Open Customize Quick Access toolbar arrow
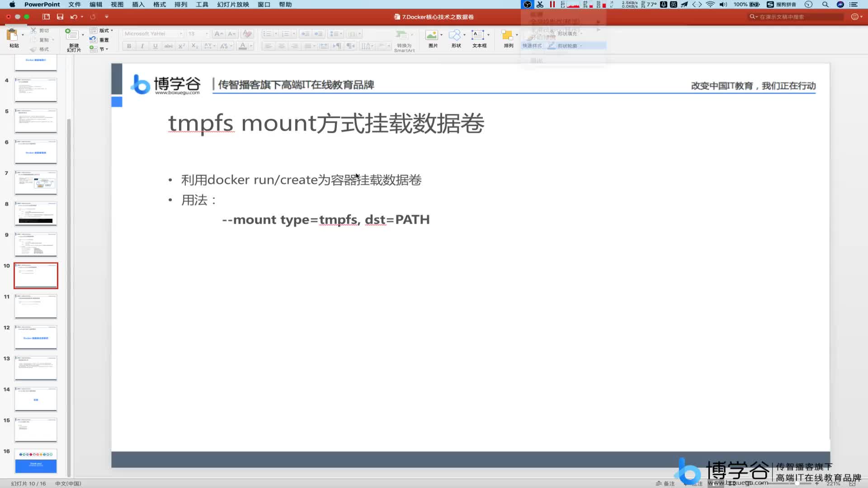The image size is (868, 488). [107, 17]
